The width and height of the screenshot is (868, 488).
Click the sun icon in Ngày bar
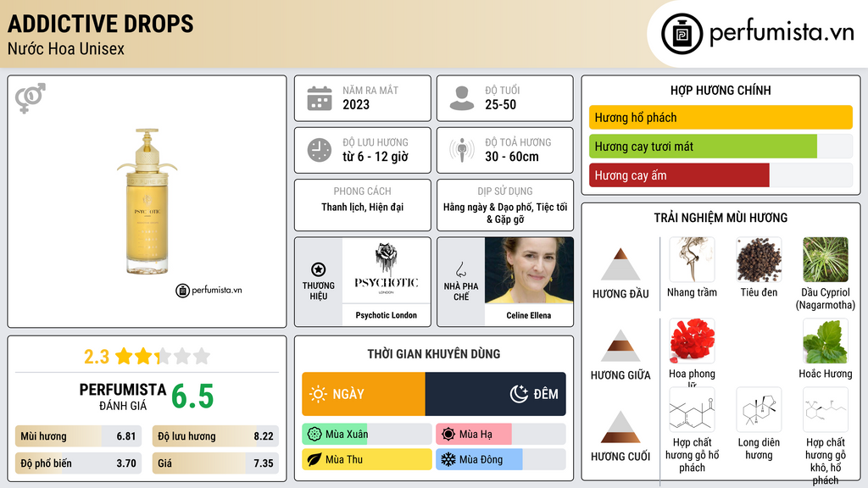[x=319, y=394]
